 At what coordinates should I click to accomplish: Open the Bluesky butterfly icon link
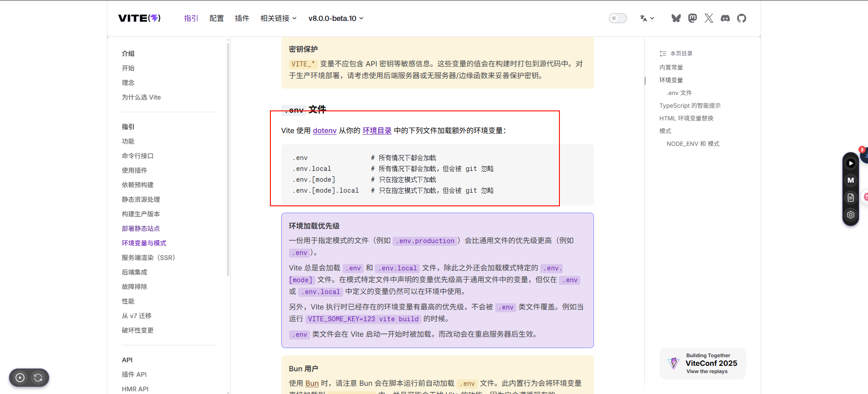pyautogui.click(x=676, y=18)
